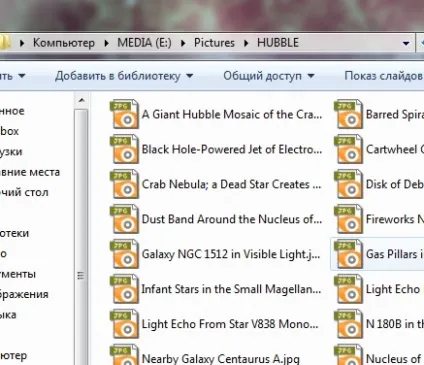Select N 180B file icon
Screen dimensions: 424x365
coord(348,324)
